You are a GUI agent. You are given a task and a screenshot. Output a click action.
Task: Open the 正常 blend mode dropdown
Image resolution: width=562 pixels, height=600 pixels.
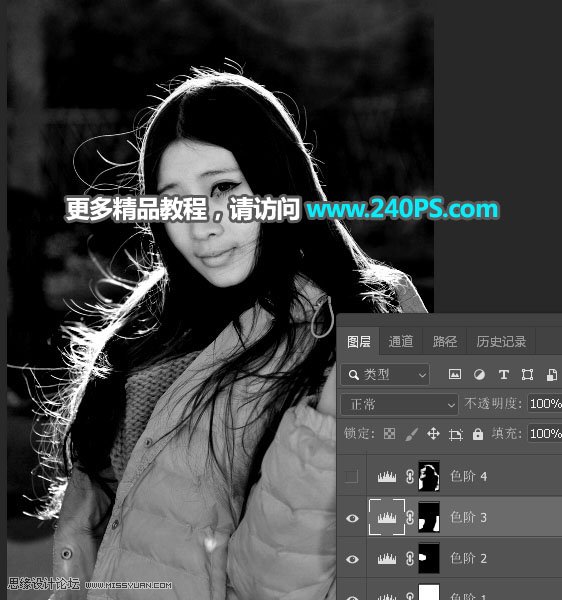[x=400, y=404]
